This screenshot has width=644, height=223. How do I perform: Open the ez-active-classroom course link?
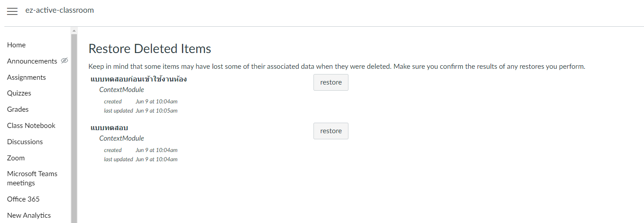click(59, 10)
